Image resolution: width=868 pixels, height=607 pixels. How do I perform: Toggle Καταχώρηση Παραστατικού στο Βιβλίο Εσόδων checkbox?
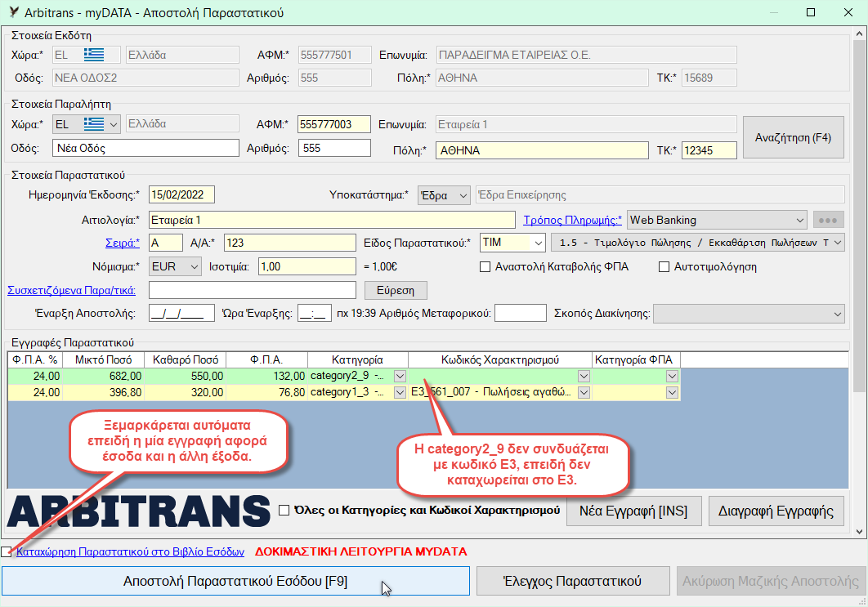7,551
